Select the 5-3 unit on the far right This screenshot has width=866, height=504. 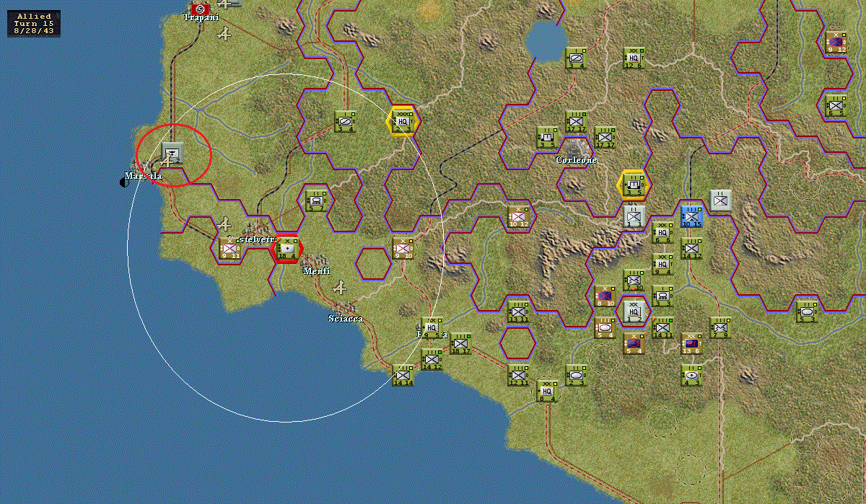coord(807,311)
